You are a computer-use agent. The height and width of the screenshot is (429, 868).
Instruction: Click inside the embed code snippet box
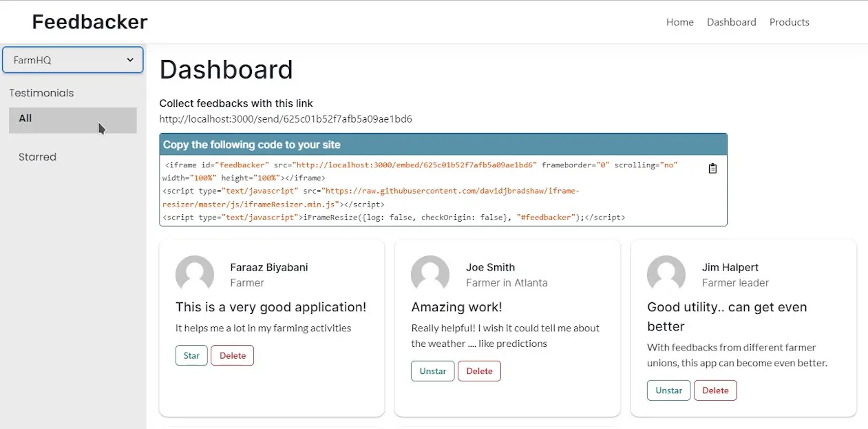pyautogui.click(x=443, y=191)
